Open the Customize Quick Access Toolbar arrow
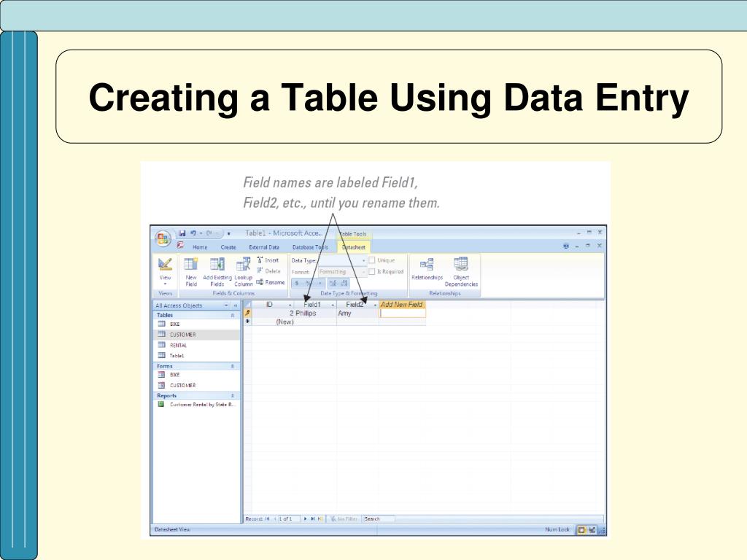Viewport: 747px width, 560px height. click(x=228, y=234)
